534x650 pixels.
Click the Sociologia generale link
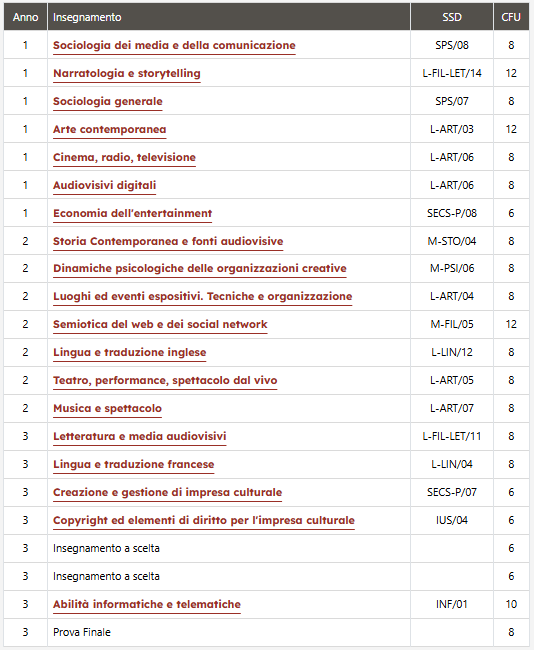(108, 101)
